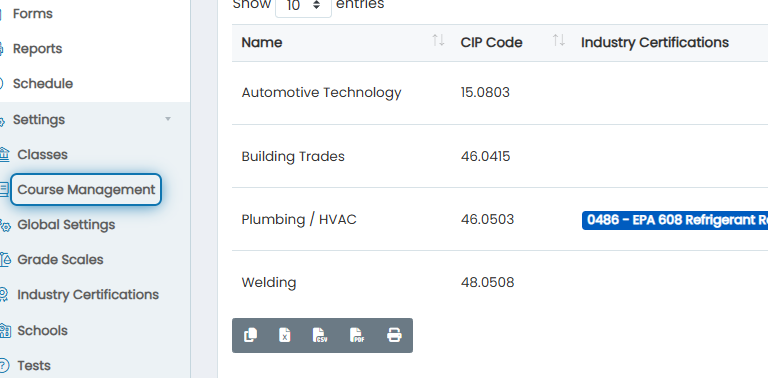Collapse the Settings menu arrow
Screen dimensions: 768x378
click(168, 119)
